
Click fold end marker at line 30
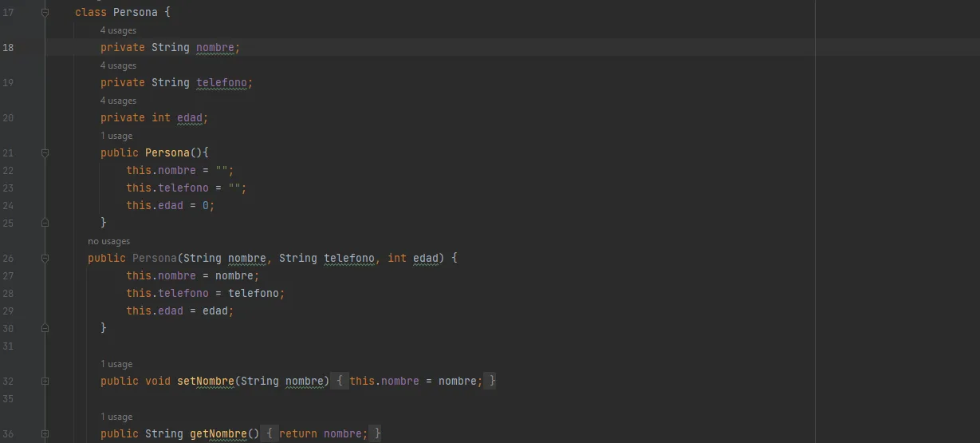coord(45,328)
